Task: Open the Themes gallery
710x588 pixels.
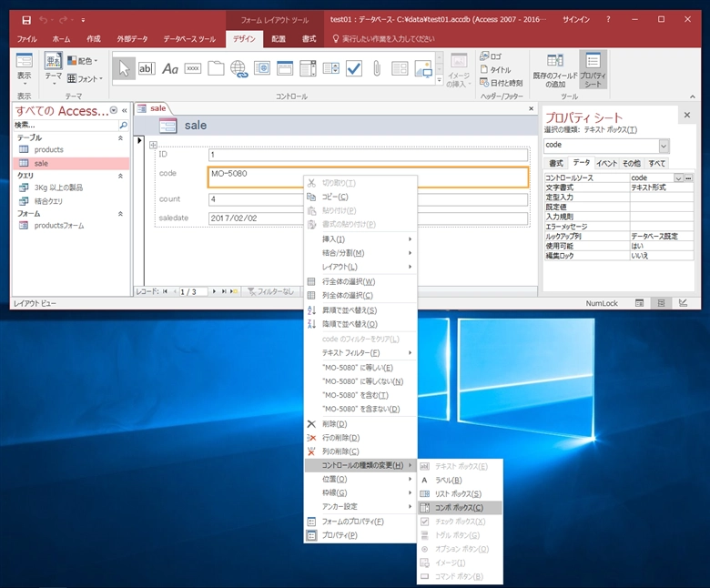Action: (54, 68)
